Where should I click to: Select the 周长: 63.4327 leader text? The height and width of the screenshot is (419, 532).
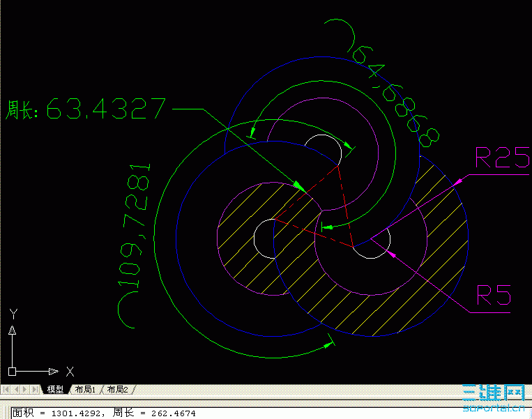[x=86, y=109]
